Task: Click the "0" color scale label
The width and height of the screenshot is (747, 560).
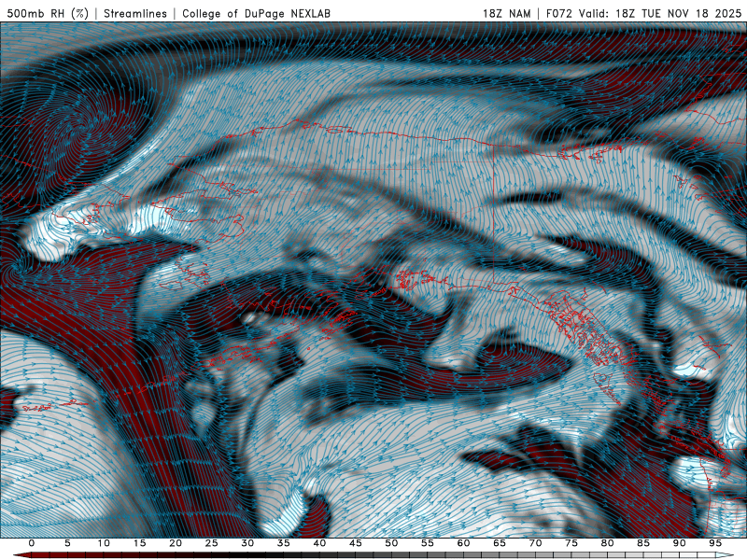Action: click(32, 543)
